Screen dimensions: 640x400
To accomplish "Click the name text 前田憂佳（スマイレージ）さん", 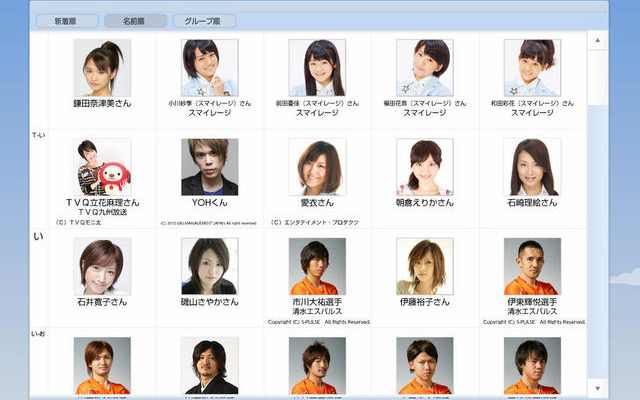I will pos(317,103).
